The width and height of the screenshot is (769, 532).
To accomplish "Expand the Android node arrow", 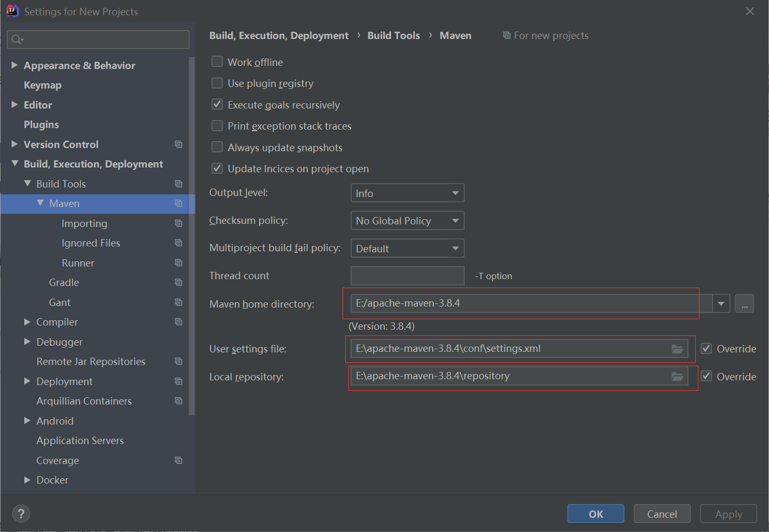I will click(27, 420).
